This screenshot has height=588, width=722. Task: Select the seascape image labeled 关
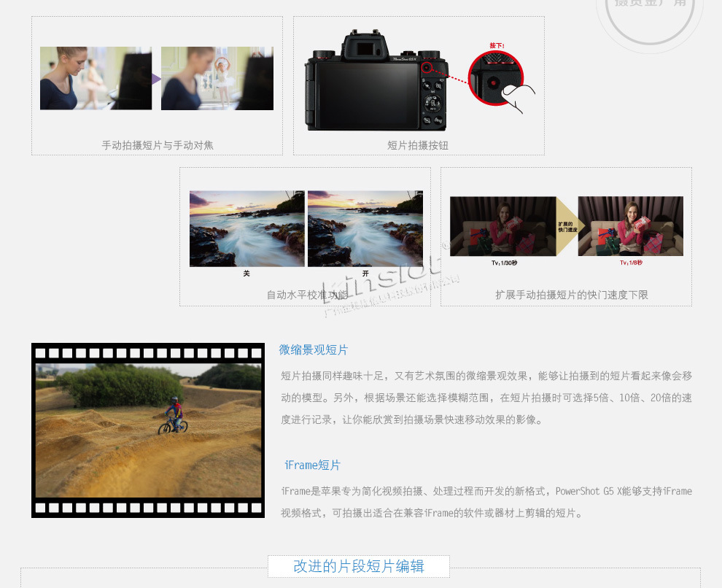[x=247, y=228]
